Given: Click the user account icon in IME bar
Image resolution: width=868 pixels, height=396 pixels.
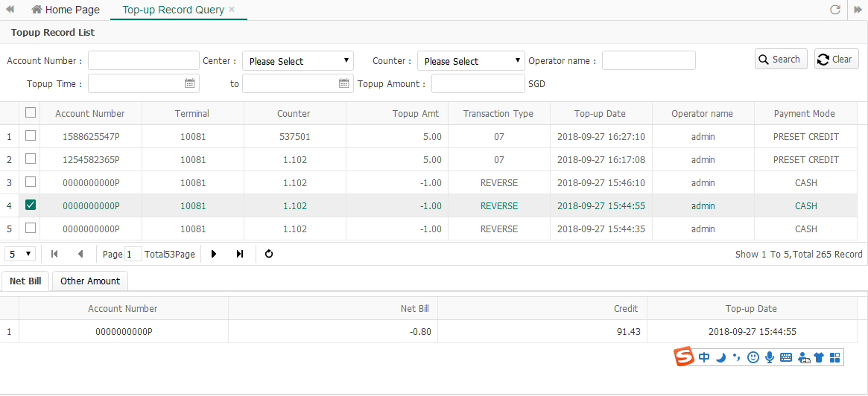Looking at the screenshot, I should point(804,358).
